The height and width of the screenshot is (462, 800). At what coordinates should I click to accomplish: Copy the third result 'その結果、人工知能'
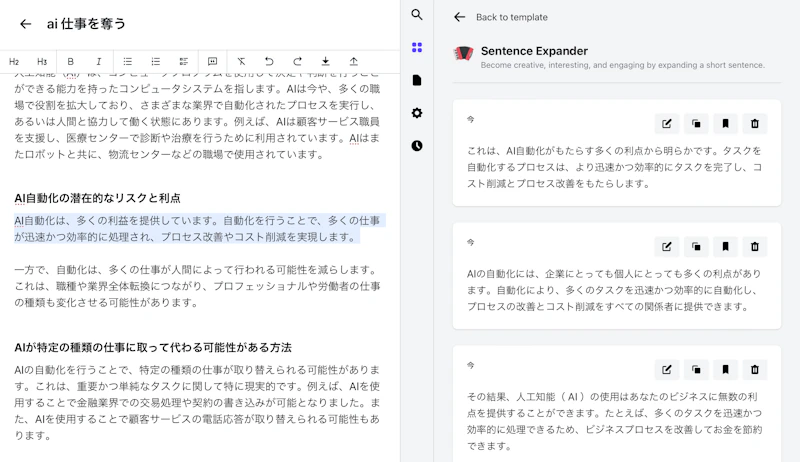pyautogui.click(x=696, y=370)
